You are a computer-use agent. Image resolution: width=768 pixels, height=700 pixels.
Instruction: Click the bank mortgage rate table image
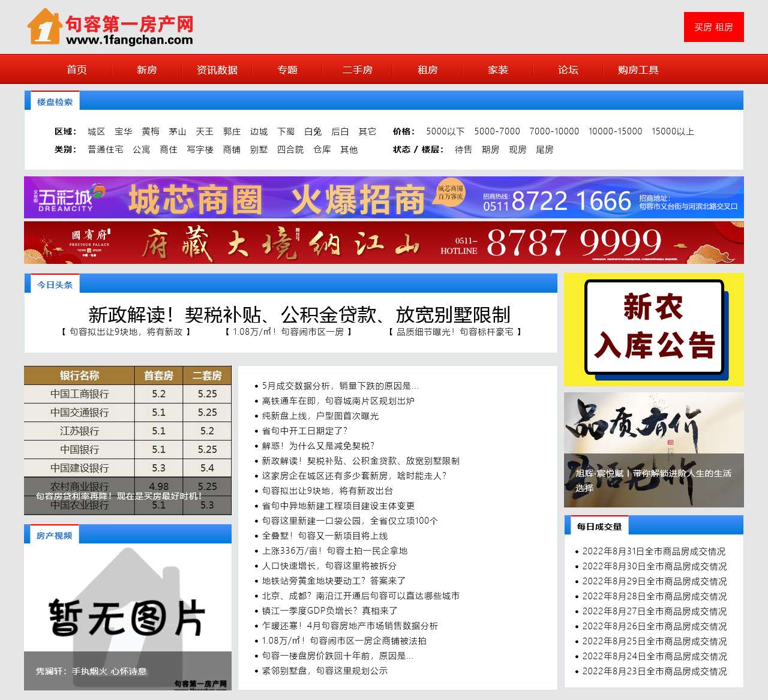click(128, 440)
